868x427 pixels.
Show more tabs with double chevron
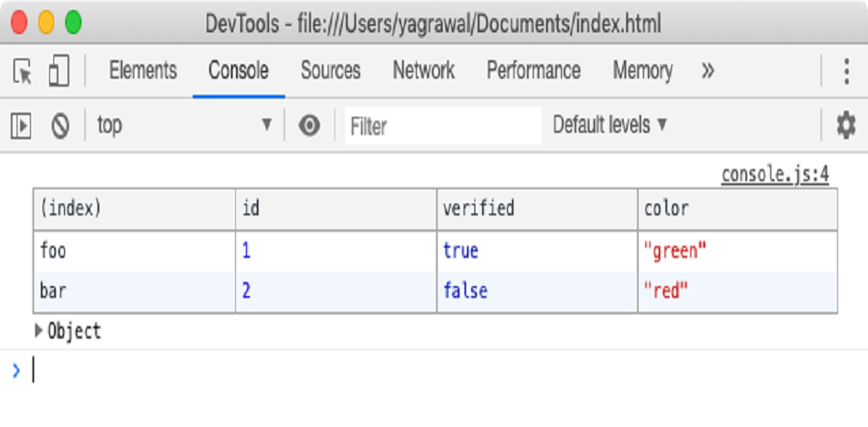[708, 72]
